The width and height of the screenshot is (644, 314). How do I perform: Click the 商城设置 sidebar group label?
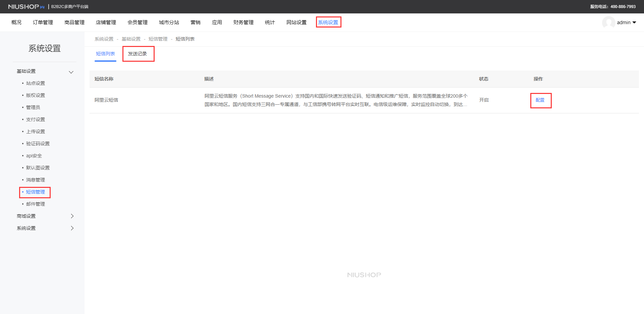tap(26, 216)
